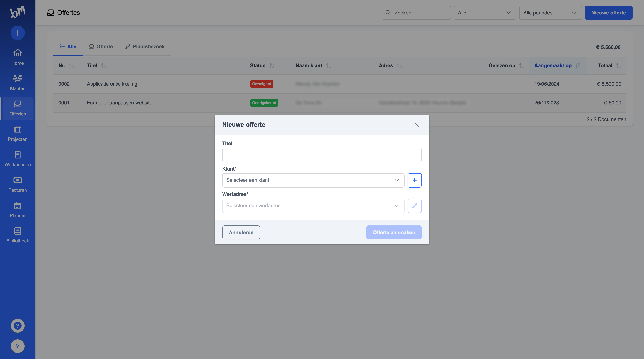This screenshot has width=644, height=359.
Task: Add a new klant with plus button
Action: (414, 180)
